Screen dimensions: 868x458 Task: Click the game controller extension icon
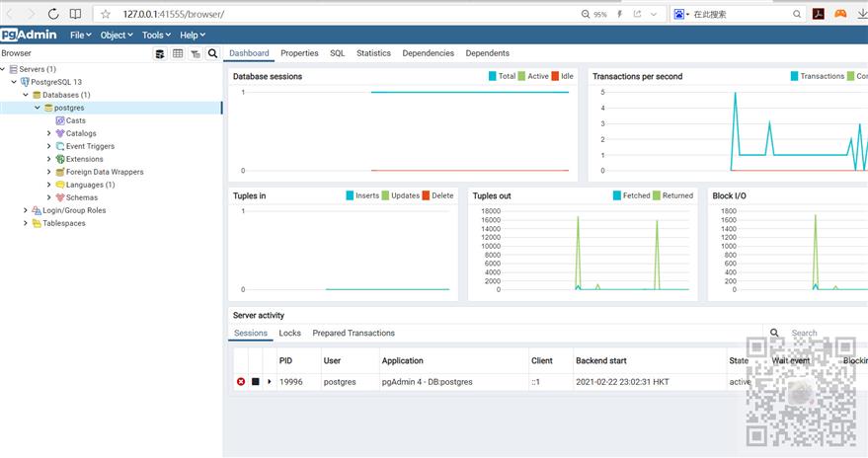[840, 14]
